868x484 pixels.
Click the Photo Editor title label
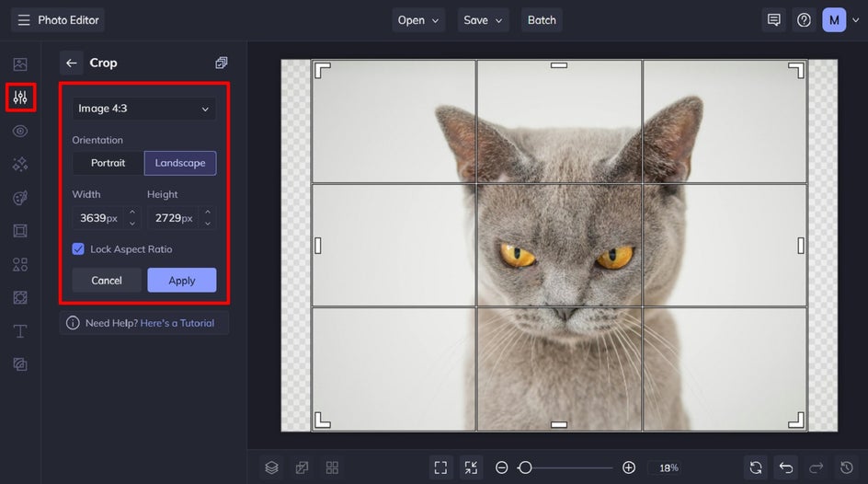point(68,20)
